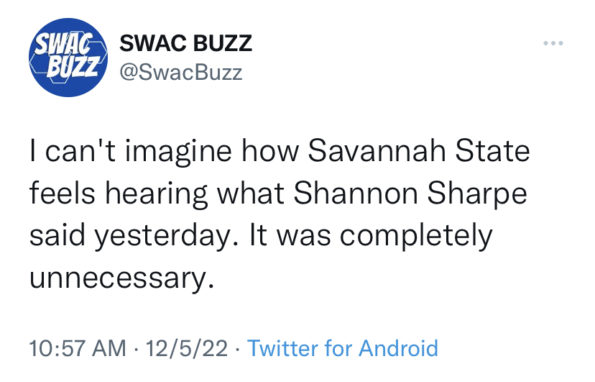Click the word completely in the tweet
This screenshot has height=382, width=595.
point(416,236)
